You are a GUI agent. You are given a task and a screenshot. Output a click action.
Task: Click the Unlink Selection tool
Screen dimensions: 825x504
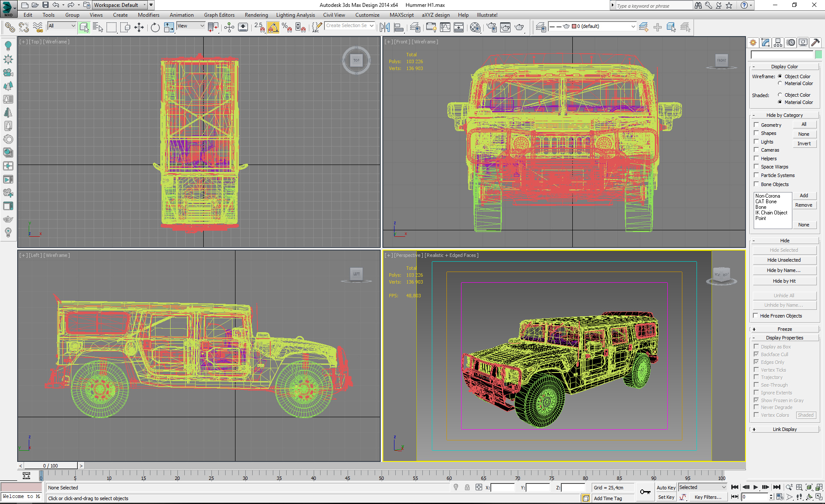(x=24, y=27)
